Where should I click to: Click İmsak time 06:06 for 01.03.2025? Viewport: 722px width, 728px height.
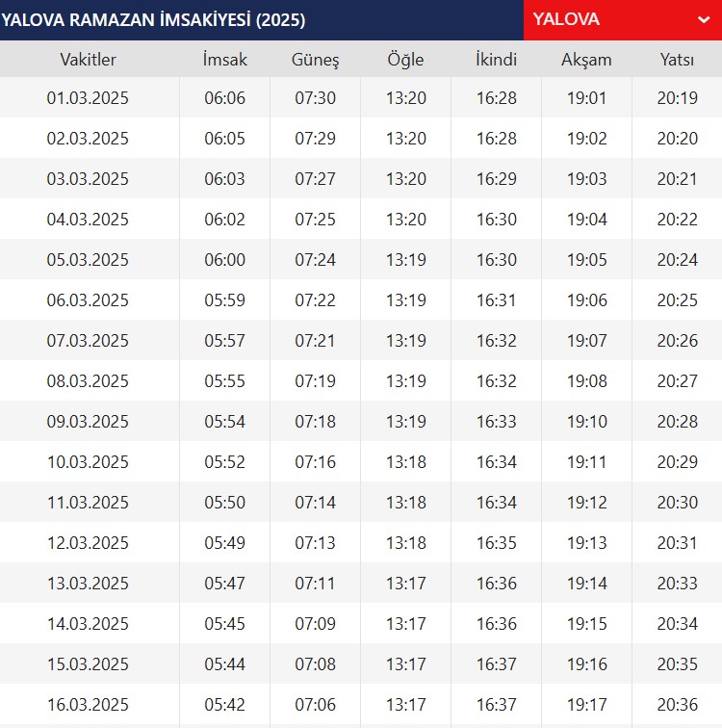coord(224,98)
